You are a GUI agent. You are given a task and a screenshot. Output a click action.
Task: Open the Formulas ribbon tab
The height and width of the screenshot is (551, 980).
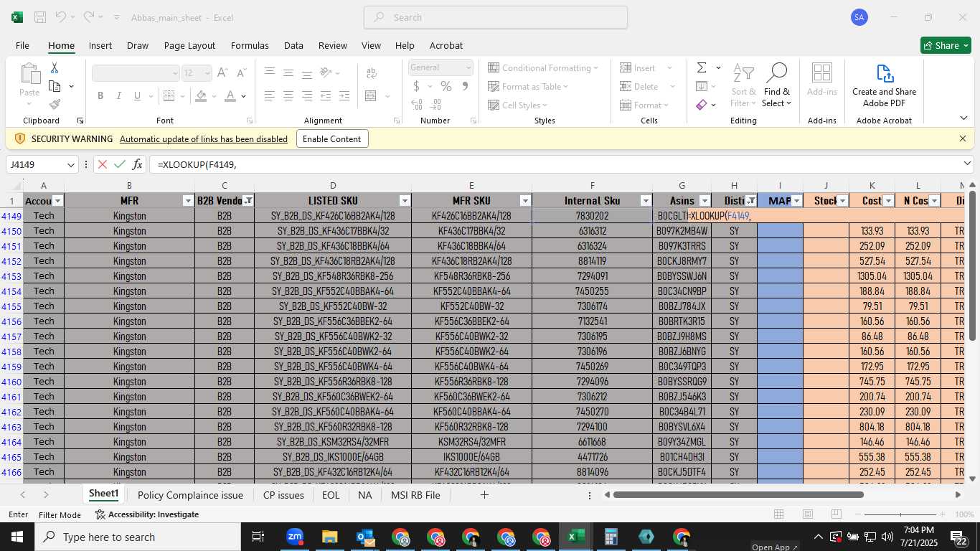[250, 45]
